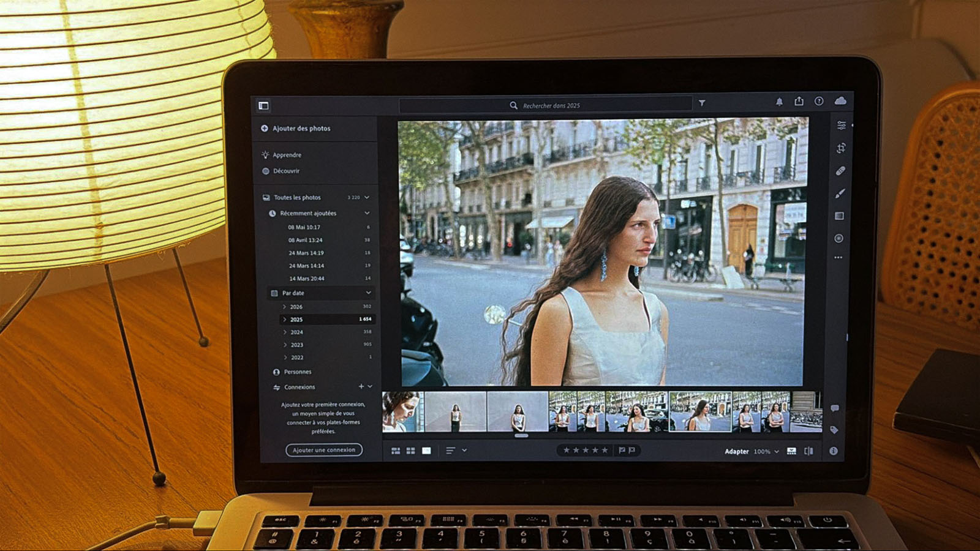Rate the photo three stars
This screenshot has width=980, height=551.
(x=586, y=450)
